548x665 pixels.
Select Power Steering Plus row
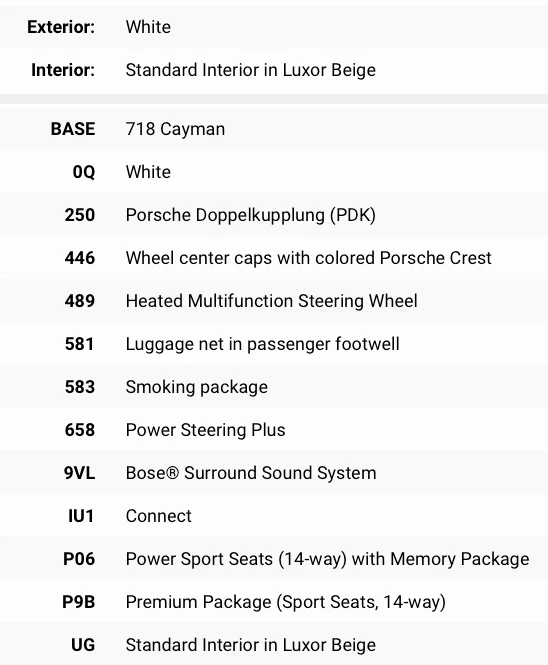[x=274, y=430]
